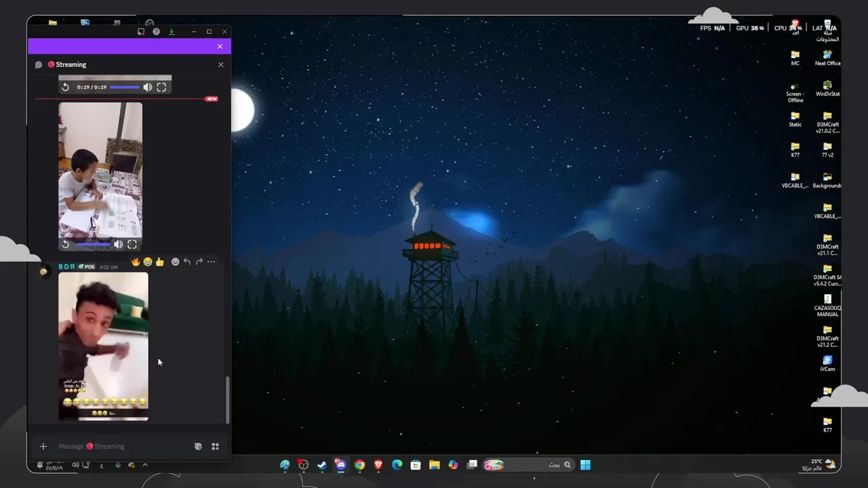
Task: Open fullscreen for the 0:19 video
Action: tap(161, 87)
